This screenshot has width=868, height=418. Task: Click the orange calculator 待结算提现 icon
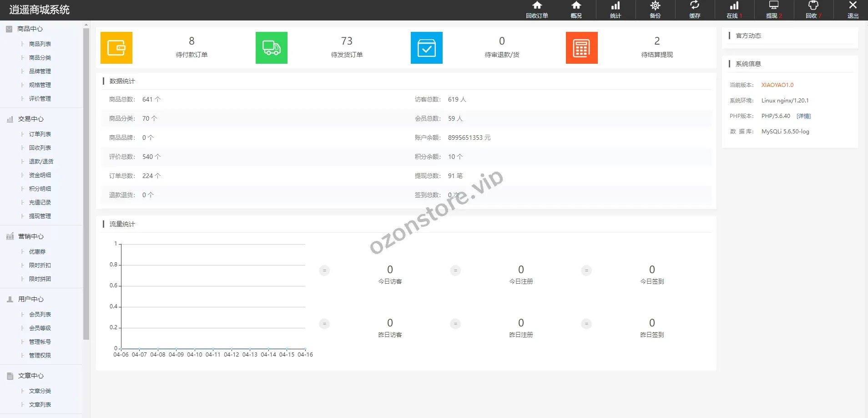point(582,48)
